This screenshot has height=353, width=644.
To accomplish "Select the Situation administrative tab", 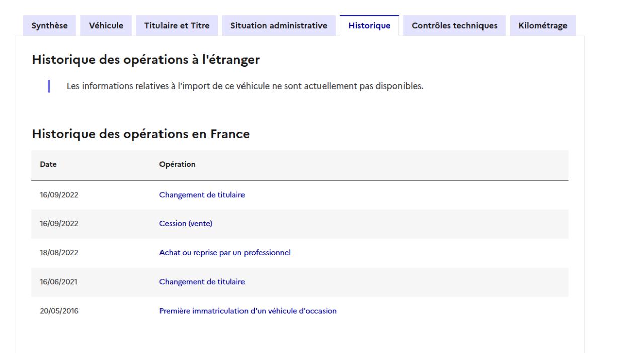I will coord(279,25).
